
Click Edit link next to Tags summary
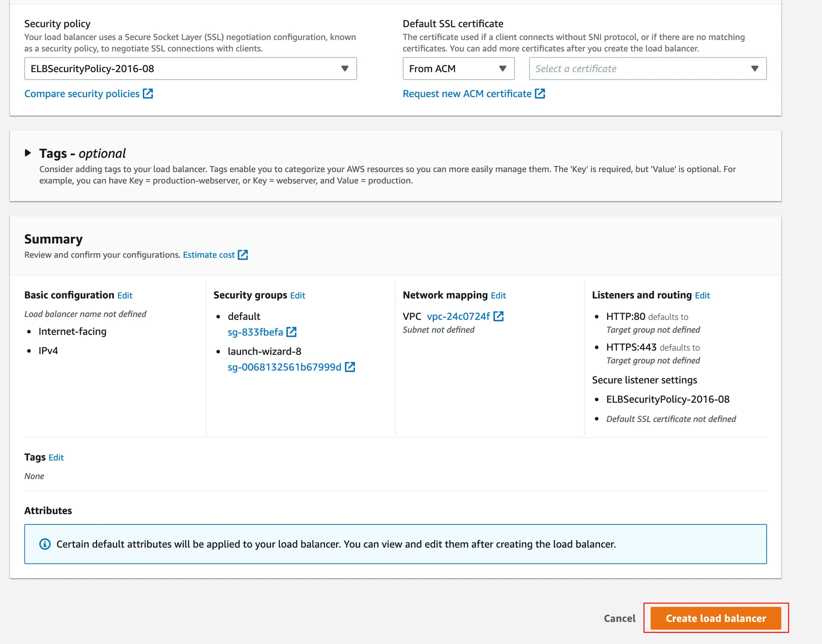coord(56,457)
